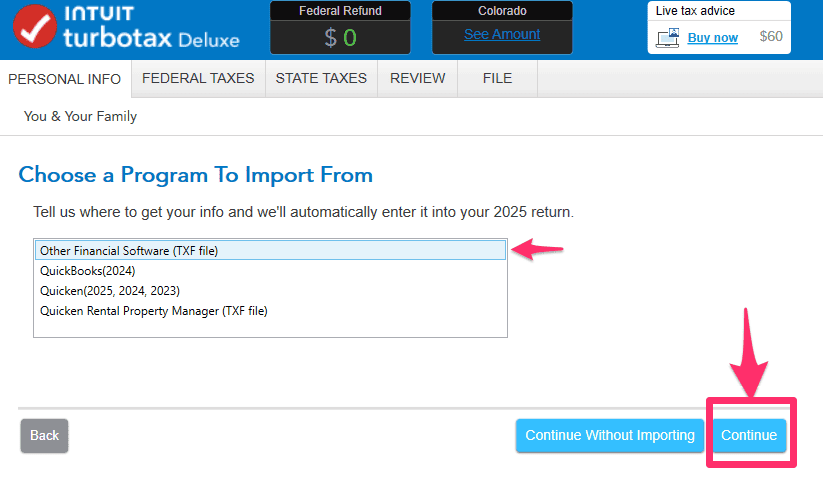The width and height of the screenshot is (823, 492).
Task: Choose QuickBooks(2024) from the import list
Action: pyautogui.click(x=88, y=271)
